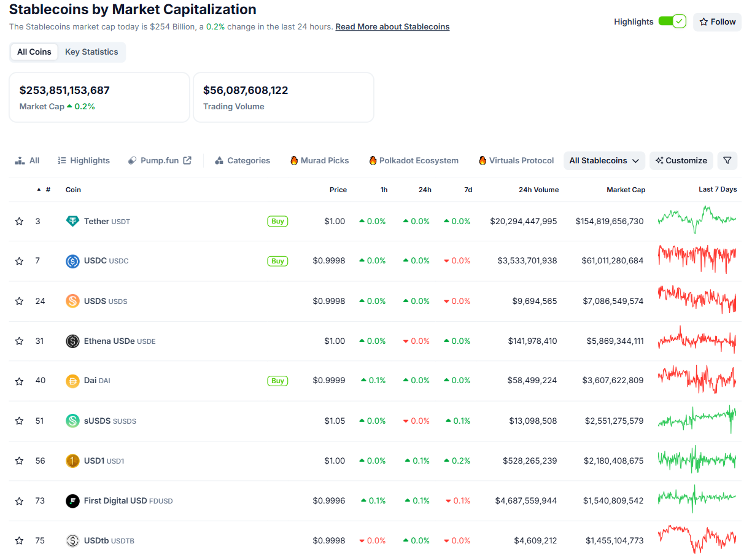Open the table filter funnel icon
The height and width of the screenshot is (560, 752).
click(x=727, y=160)
